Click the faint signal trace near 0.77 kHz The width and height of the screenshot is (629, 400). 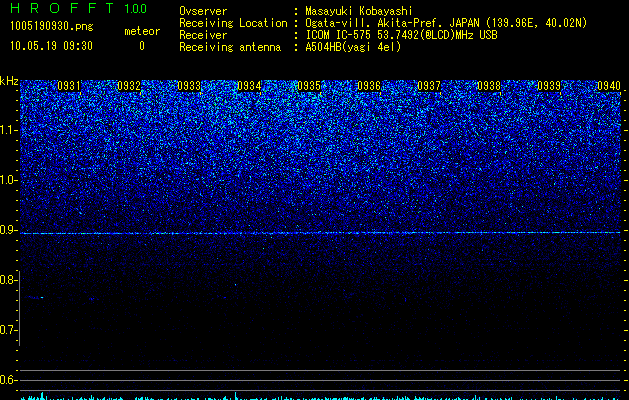point(35,297)
